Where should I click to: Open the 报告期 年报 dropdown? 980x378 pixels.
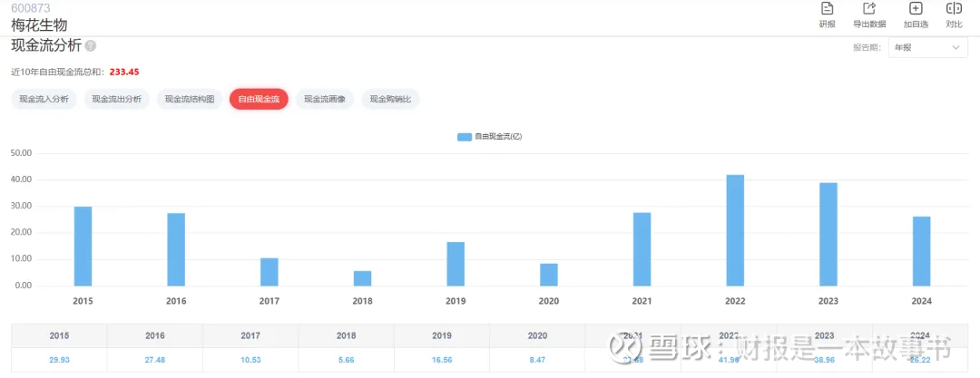927,47
